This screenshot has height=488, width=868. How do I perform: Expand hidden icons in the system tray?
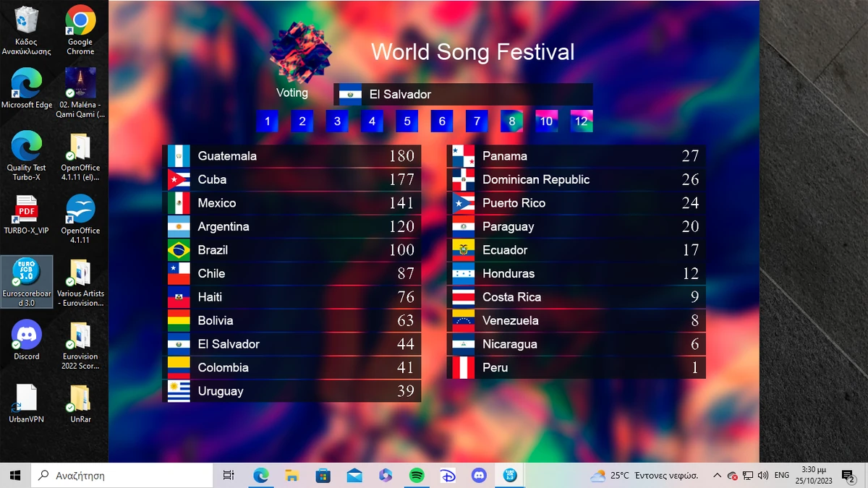point(717,475)
